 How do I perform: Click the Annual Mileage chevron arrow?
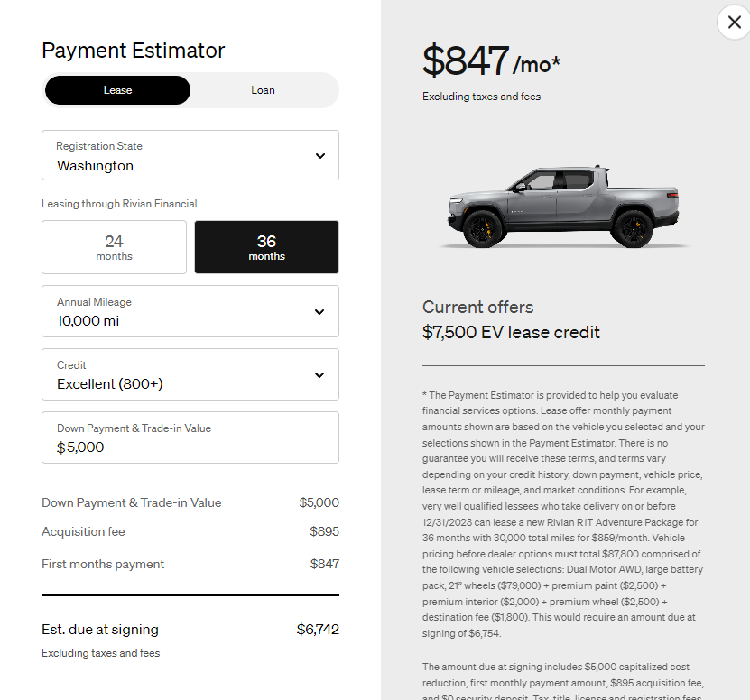319,312
